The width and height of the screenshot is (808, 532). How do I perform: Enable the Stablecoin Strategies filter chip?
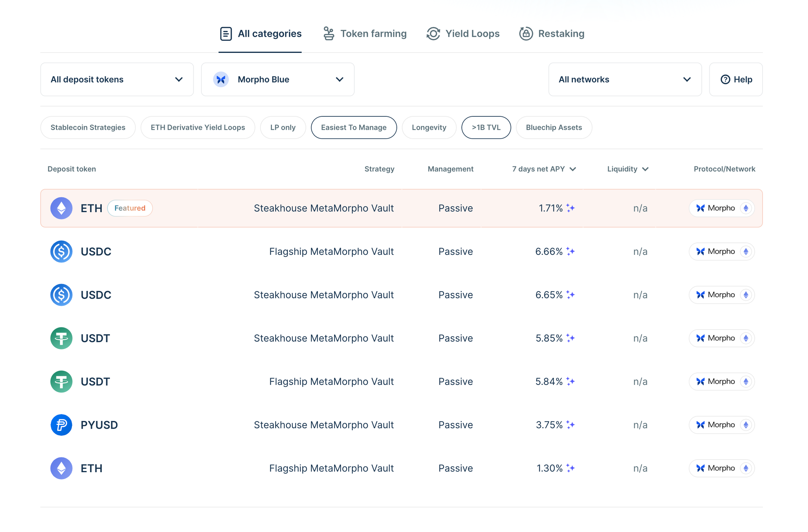(x=88, y=128)
